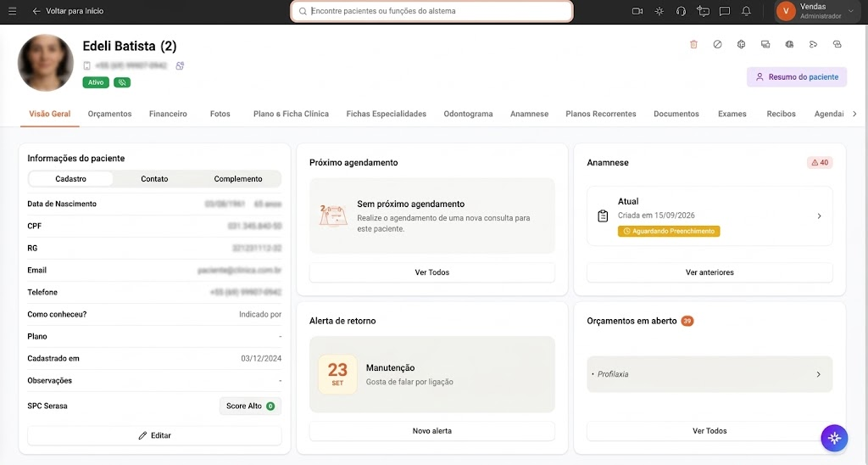
Task: Click the share-contact icon next to phone number
Action: (x=180, y=66)
